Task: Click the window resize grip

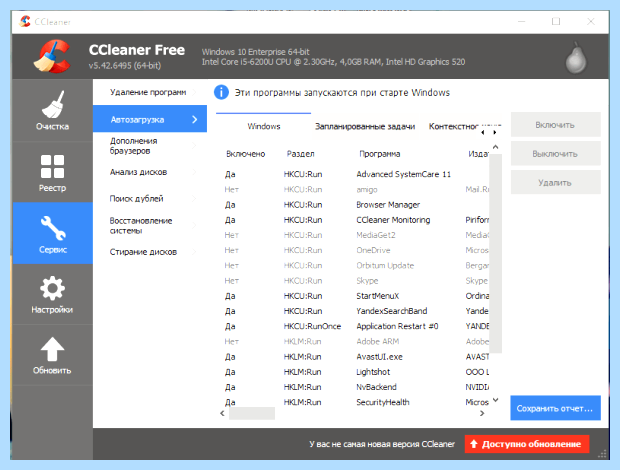Action: coord(602,455)
